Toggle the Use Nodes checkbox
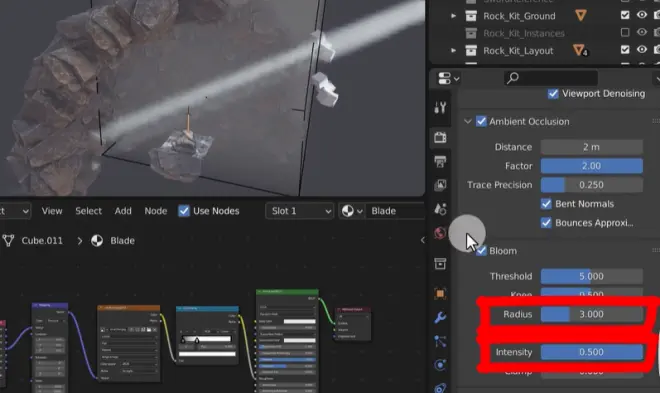 pyautogui.click(x=184, y=211)
